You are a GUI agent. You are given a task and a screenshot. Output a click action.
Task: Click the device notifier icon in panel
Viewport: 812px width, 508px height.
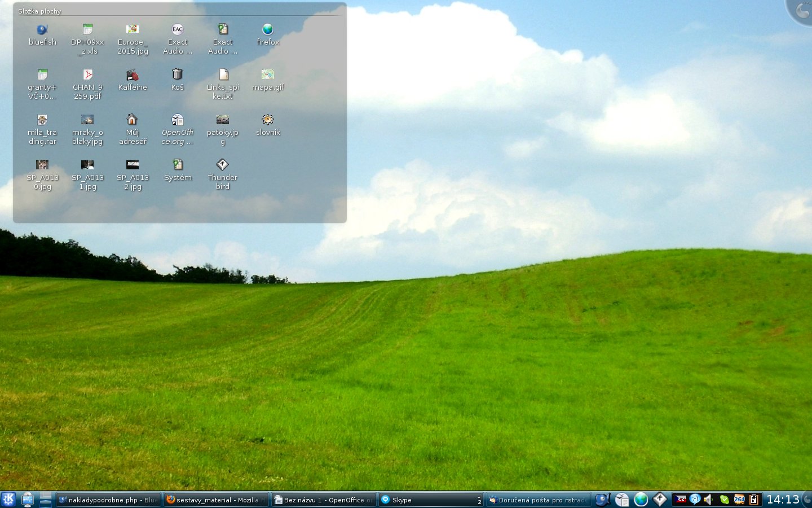click(x=27, y=500)
